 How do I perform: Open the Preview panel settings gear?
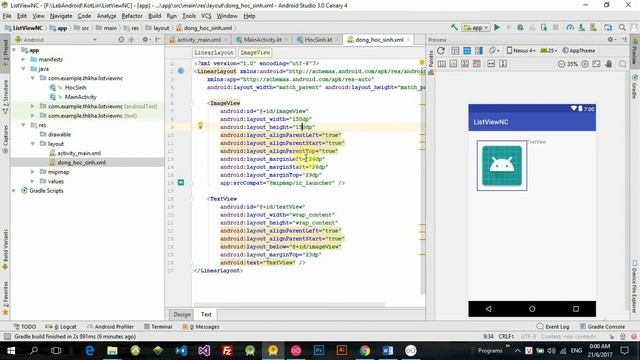click(x=611, y=40)
